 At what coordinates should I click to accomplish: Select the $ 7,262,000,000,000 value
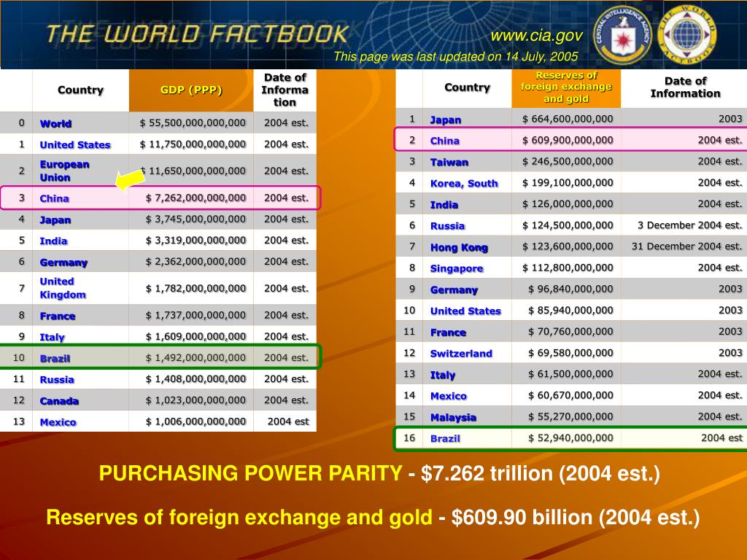click(x=196, y=198)
